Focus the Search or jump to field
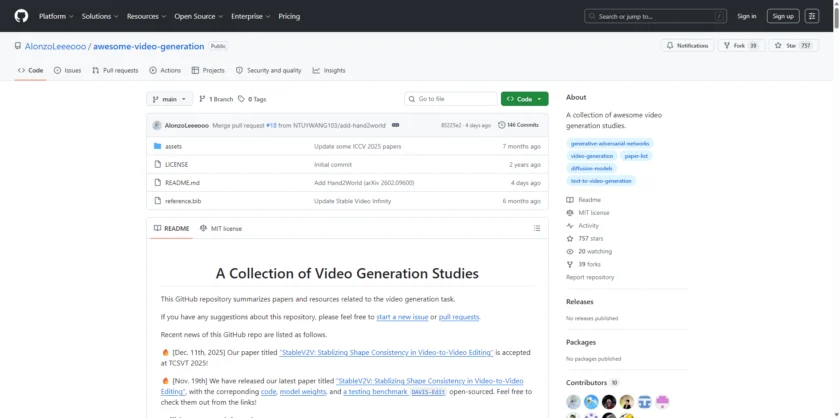840x418 pixels. pos(656,17)
